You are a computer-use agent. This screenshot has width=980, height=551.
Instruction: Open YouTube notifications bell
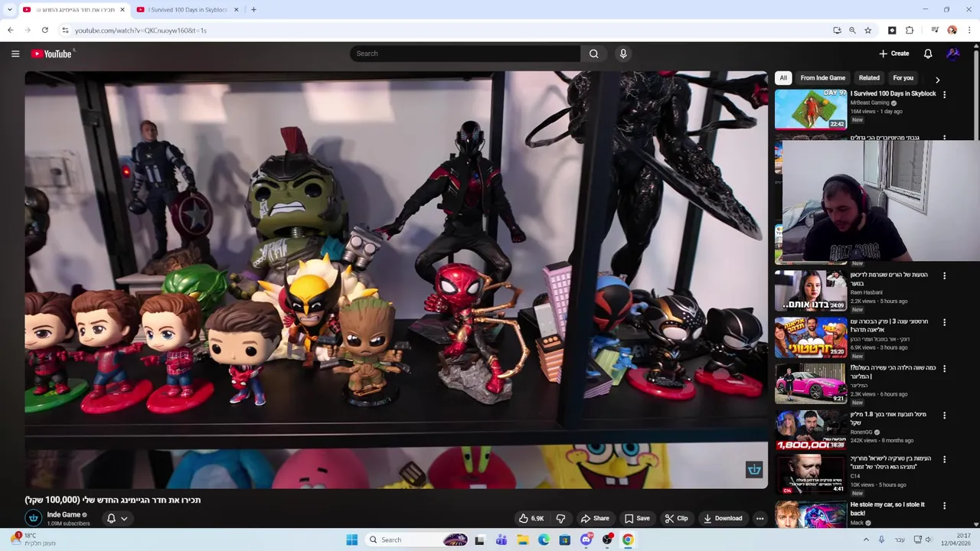[928, 54]
